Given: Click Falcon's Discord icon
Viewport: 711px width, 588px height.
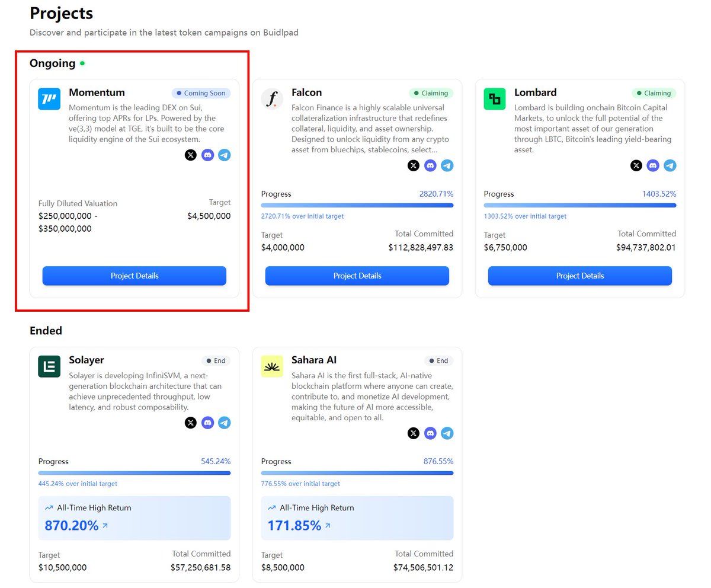Looking at the screenshot, I should point(430,165).
